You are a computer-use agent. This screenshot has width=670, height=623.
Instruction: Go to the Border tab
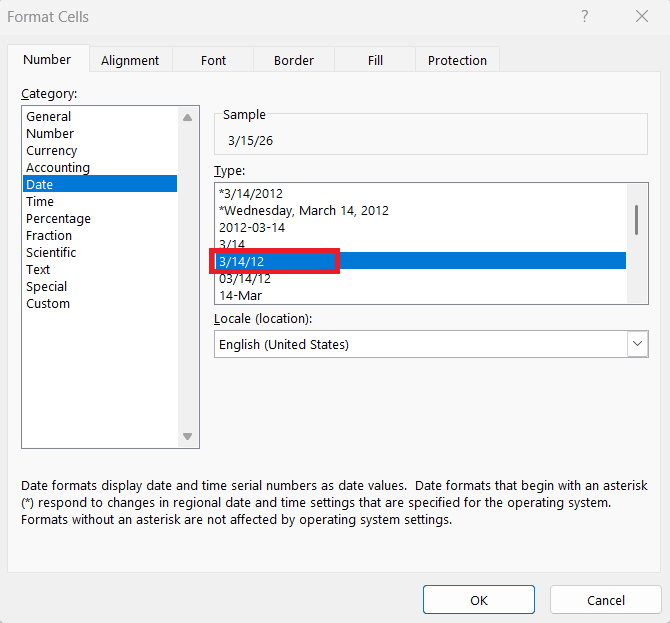point(294,60)
